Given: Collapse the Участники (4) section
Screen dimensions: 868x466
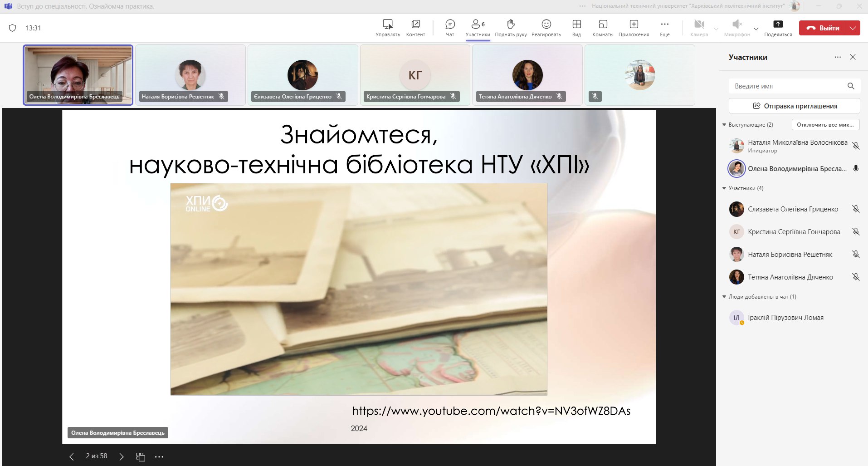Looking at the screenshot, I should coord(724,188).
